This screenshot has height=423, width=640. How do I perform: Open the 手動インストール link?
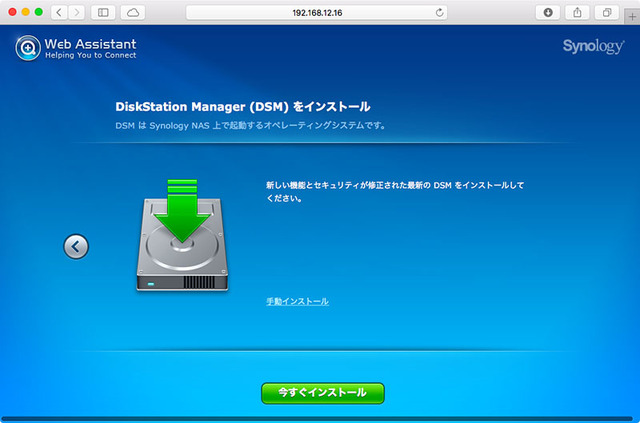(297, 301)
